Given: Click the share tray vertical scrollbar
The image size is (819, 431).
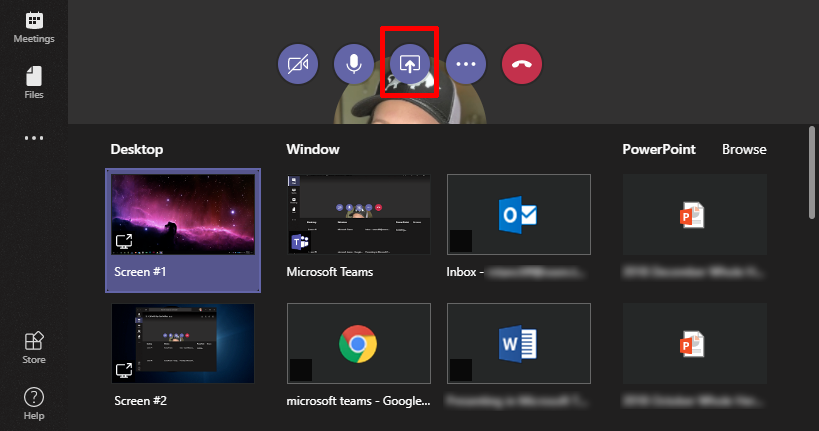Looking at the screenshot, I should coord(812,172).
